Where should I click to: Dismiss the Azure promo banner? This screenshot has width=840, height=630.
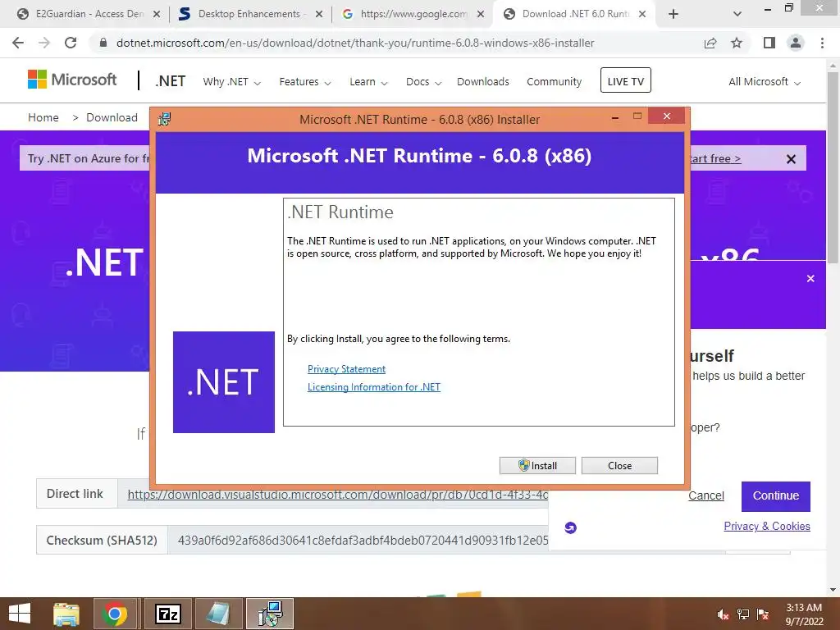(791, 159)
